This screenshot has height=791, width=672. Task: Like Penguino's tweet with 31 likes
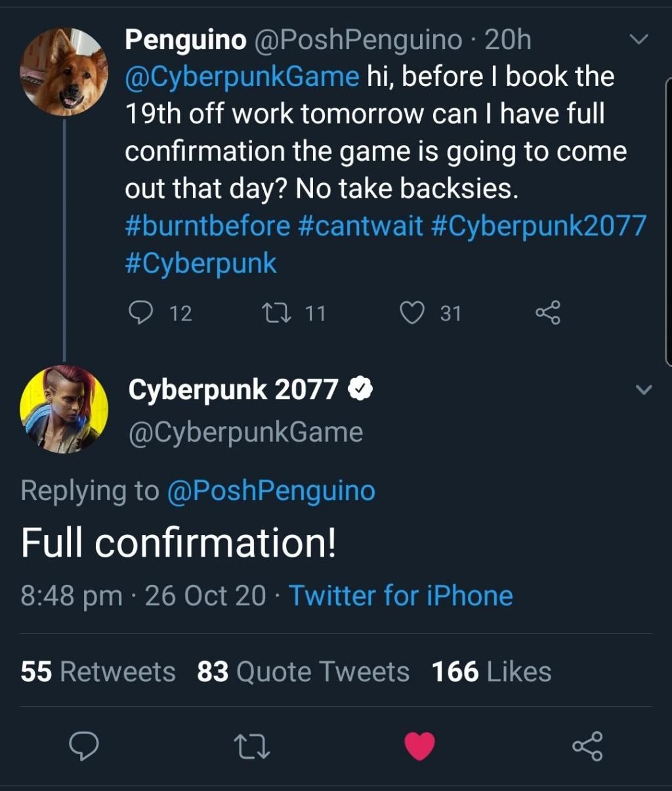pos(413,313)
